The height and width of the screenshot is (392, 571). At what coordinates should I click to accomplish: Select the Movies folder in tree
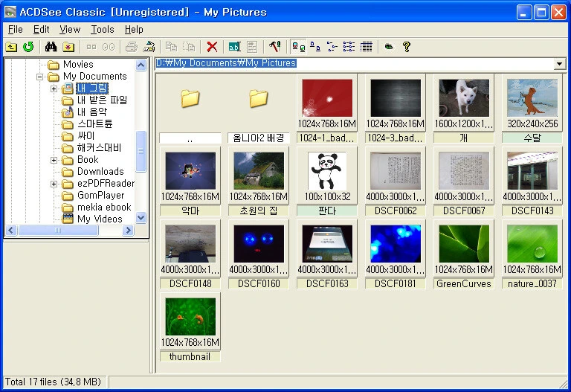click(x=78, y=65)
